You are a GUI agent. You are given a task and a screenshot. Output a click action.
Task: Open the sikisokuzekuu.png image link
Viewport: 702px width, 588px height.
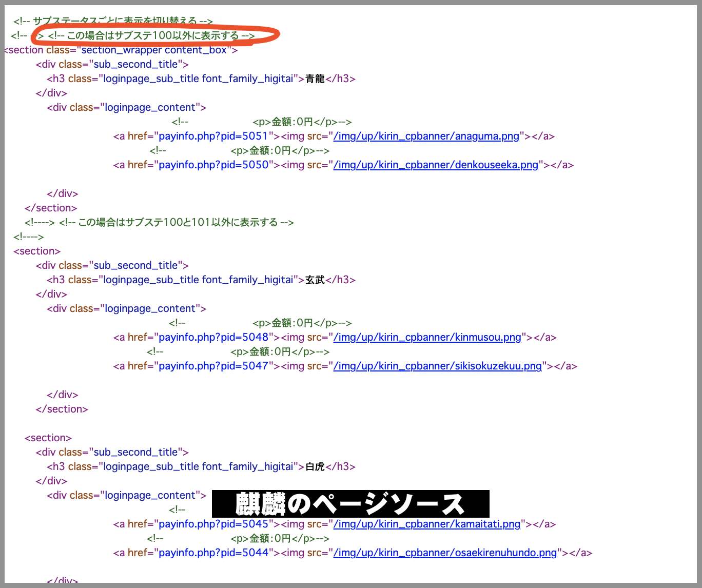click(x=437, y=366)
